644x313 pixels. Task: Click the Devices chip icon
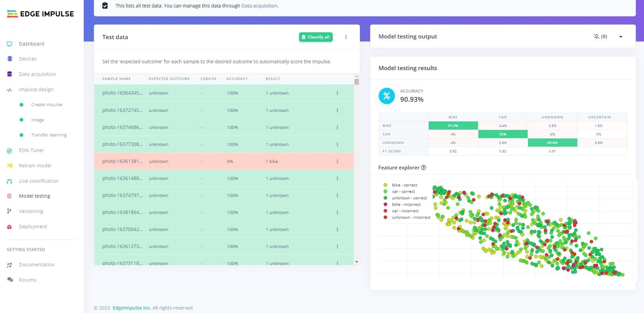[x=10, y=59]
